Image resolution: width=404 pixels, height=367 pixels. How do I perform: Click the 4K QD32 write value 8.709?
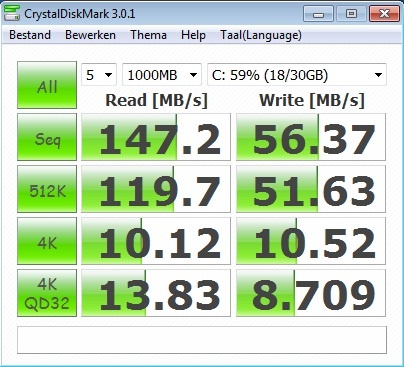click(311, 293)
